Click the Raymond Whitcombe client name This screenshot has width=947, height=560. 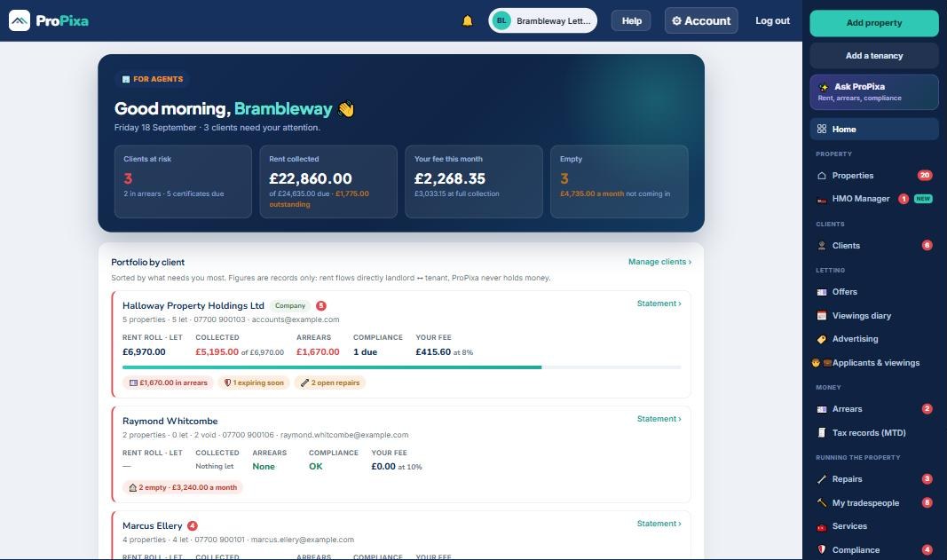coord(170,421)
